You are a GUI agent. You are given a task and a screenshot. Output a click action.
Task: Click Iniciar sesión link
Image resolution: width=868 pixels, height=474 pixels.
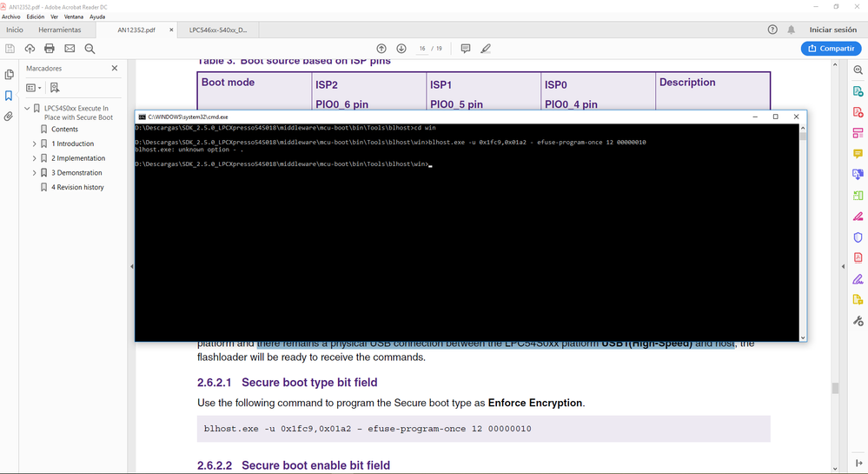(x=832, y=30)
